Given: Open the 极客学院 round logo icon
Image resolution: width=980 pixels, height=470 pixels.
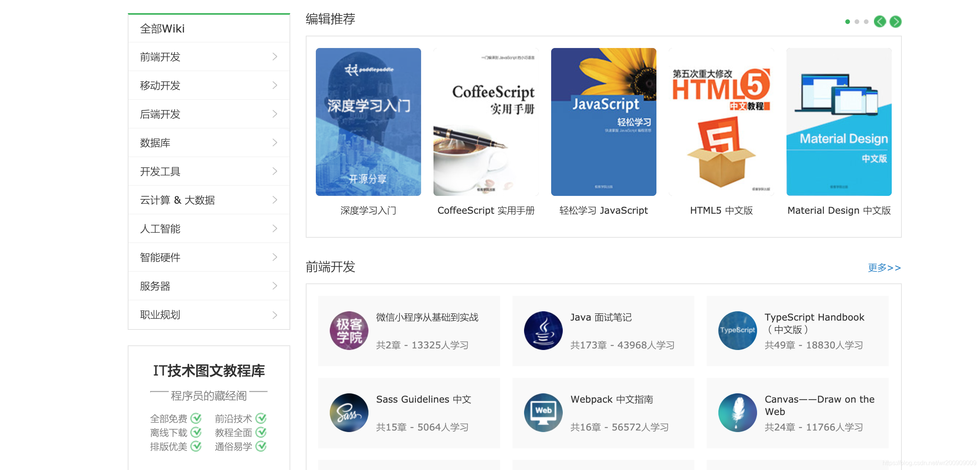Looking at the screenshot, I should click(349, 331).
